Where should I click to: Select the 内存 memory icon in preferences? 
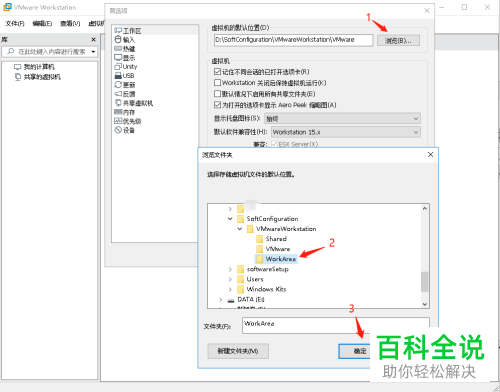[118, 112]
